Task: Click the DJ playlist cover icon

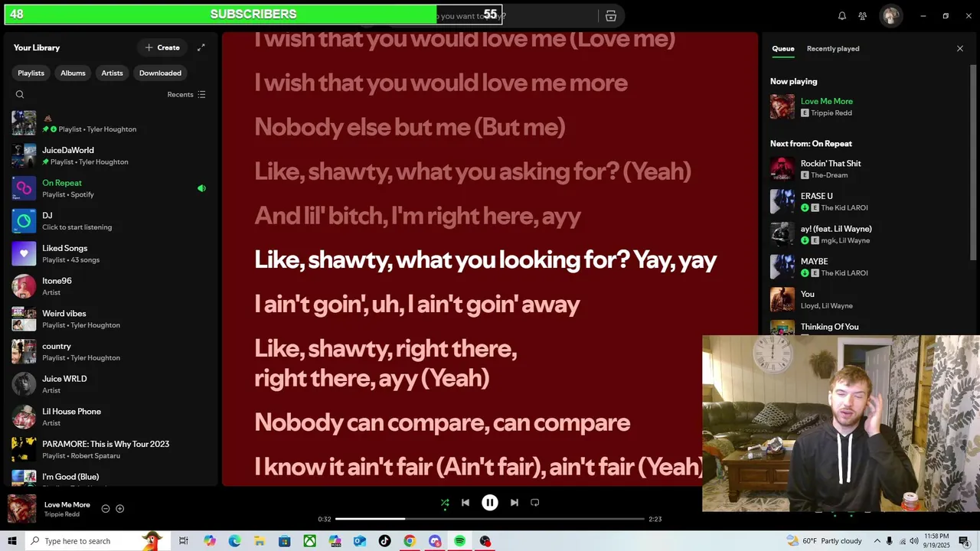Action: tap(24, 221)
